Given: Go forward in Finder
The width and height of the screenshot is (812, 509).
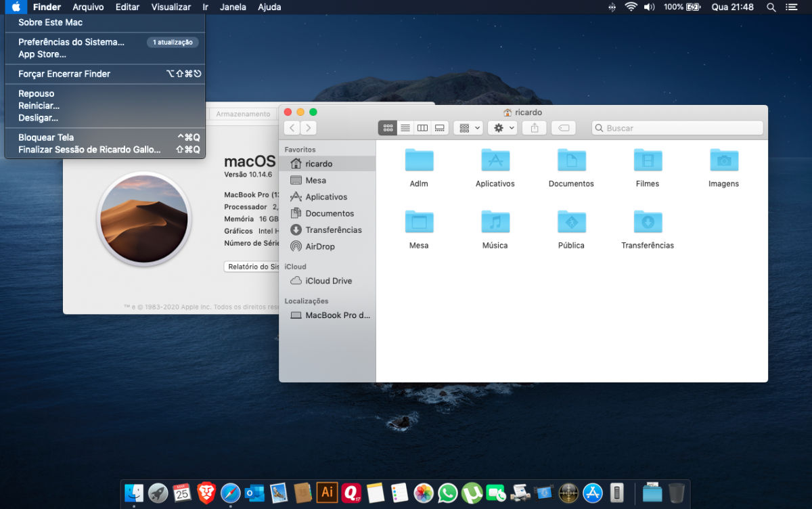Looking at the screenshot, I should pyautogui.click(x=309, y=128).
